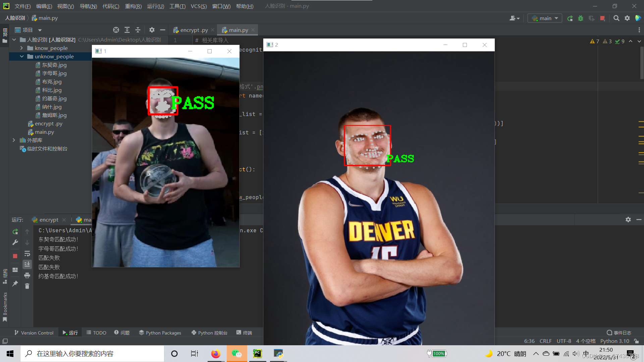Open WeChat from the taskbar
This screenshot has width=644, height=362.
pyautogui.click(x=237, y=354)
